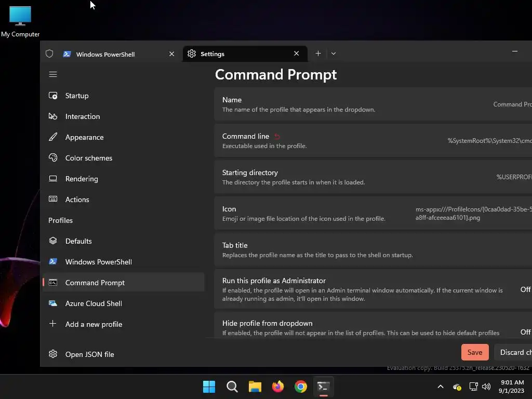
Task: Go to Rendering settings
Action: pos(124,179)
